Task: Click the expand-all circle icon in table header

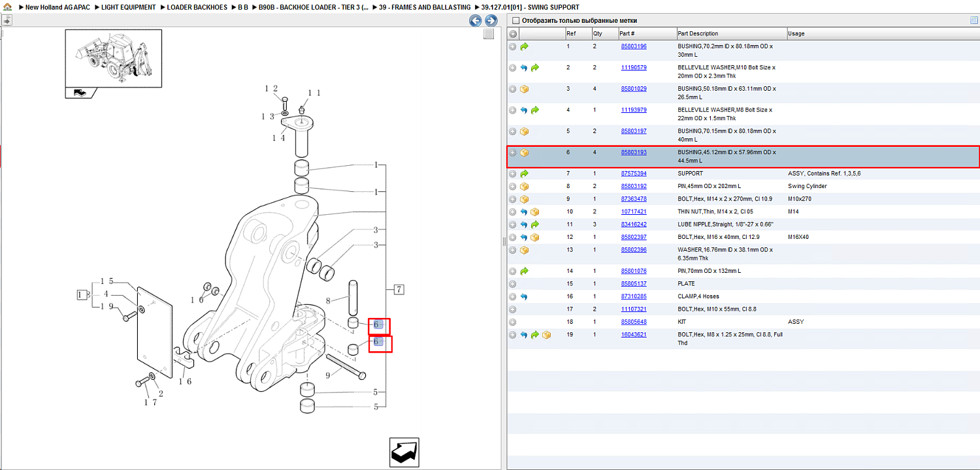Action: click(x=513, y=34)
